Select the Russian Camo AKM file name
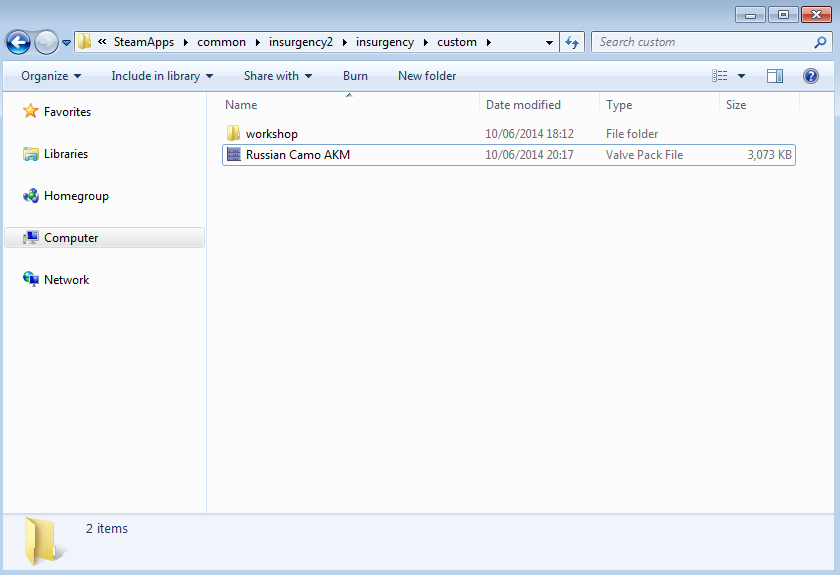 pos(298,155)
